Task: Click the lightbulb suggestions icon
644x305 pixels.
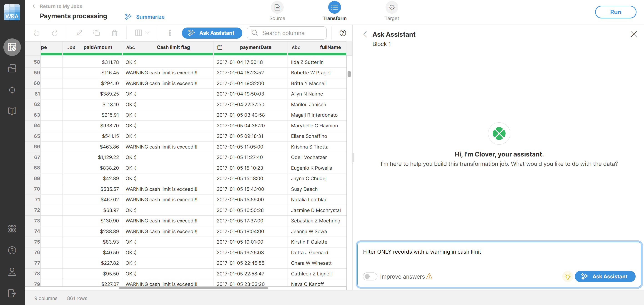Action: click(x=567, y=277)
